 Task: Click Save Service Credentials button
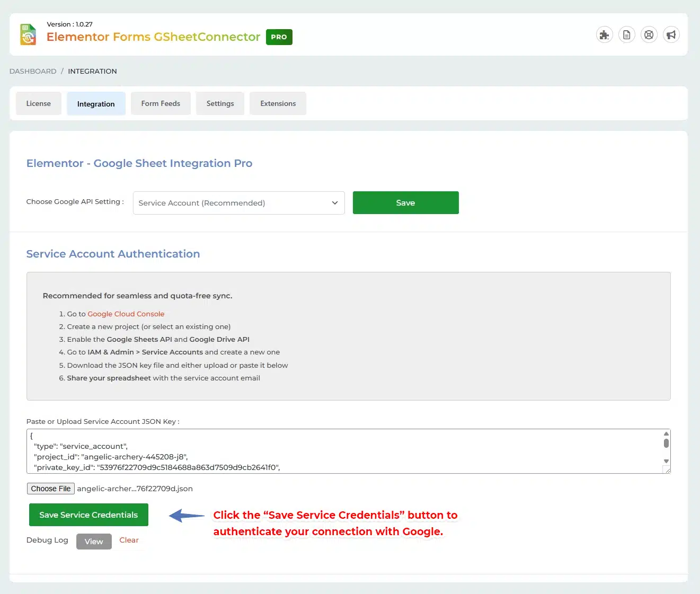point(88,515)
